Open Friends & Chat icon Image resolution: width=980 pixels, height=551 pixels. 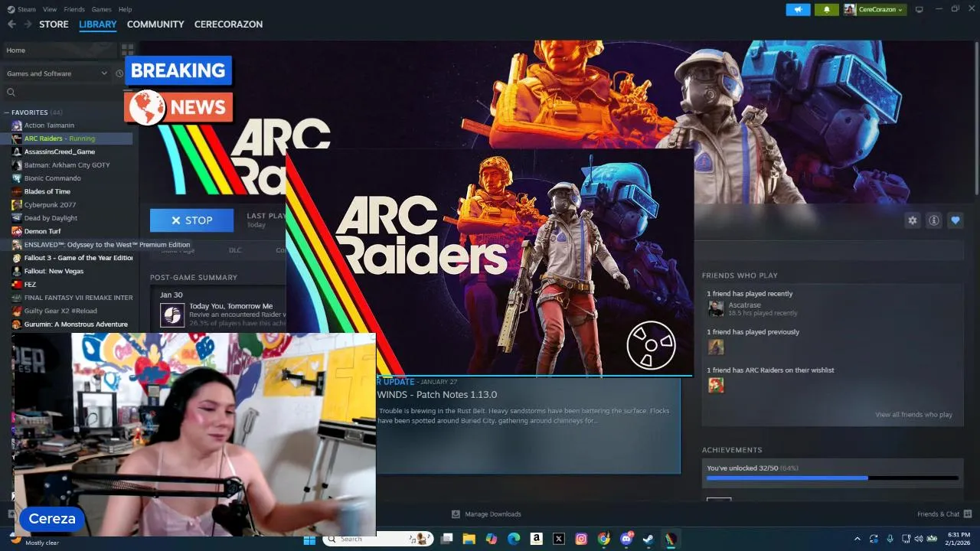coord(968,514)
